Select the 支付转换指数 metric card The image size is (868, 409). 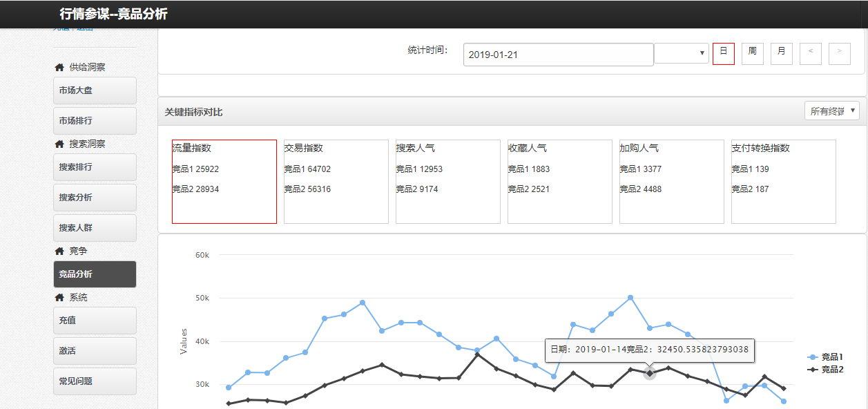click(783, 181)
